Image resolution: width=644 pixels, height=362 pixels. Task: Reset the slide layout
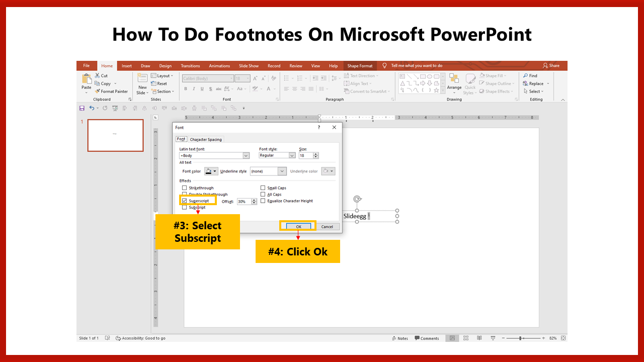(x=159, y=83)
